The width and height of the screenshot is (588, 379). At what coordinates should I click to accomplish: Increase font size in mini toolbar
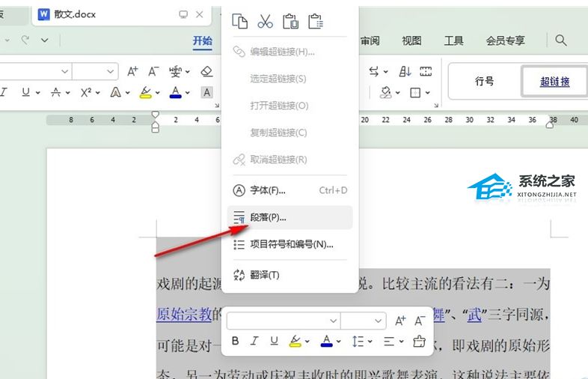pos(400,321)
